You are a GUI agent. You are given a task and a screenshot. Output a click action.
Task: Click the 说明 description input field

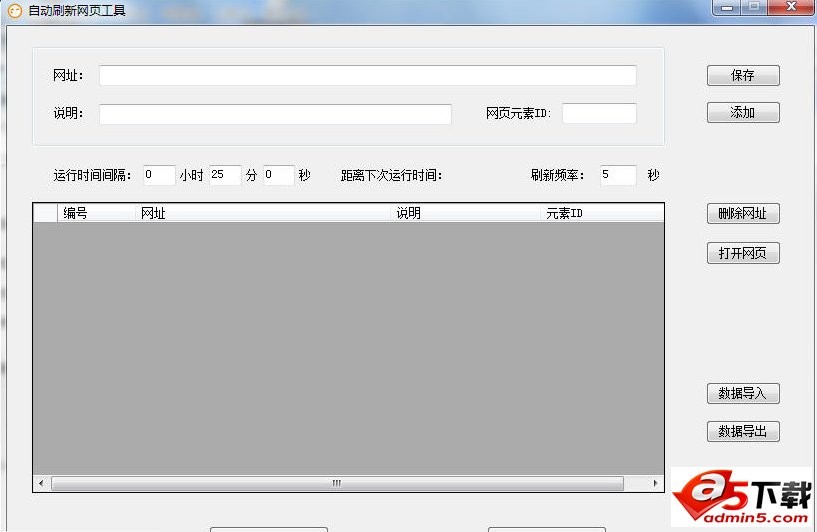[x=275, y=114]
